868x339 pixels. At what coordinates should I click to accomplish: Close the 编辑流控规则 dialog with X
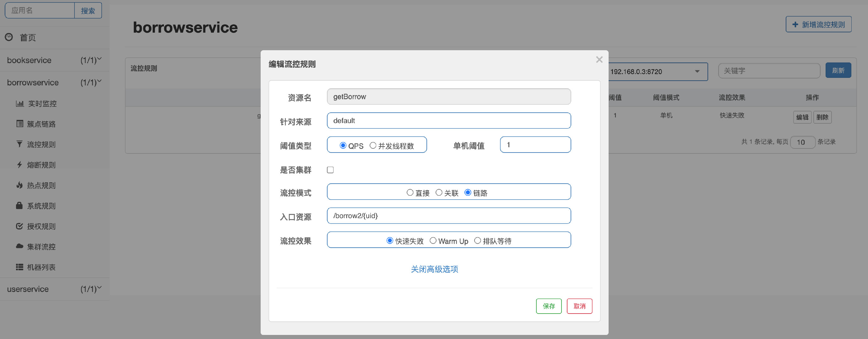point(599,60)
